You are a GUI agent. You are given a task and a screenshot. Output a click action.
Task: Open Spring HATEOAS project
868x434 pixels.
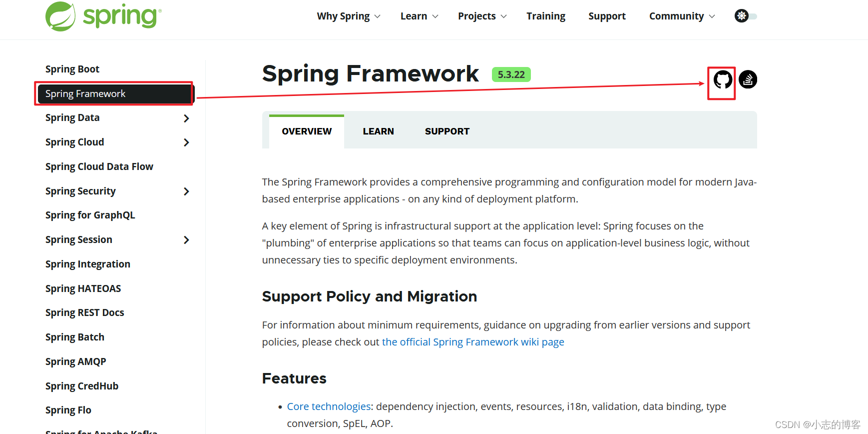click(x=83, y=288)
